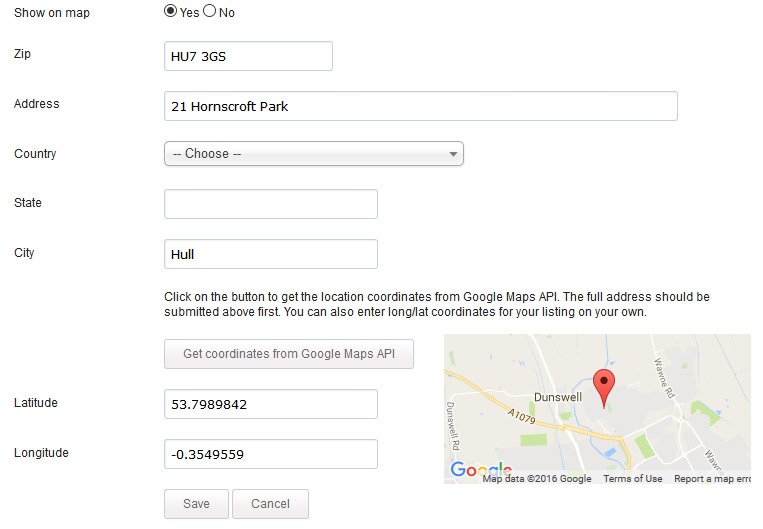Viewport: 763px width, 529px height.
Task: Click the Google logo on map
Action: tap(480, 471)
